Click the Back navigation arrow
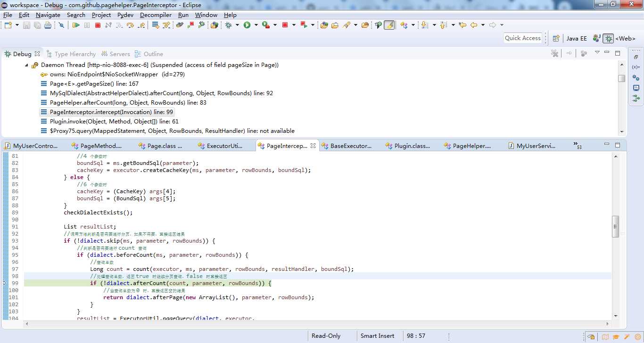Screen dimensions: 644x343 click(x=473, y=25)
